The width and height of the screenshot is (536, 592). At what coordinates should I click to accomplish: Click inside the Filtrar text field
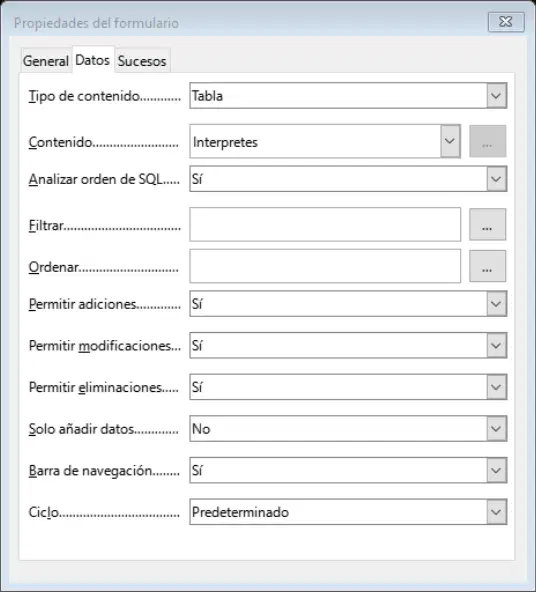tap(325, 225)
